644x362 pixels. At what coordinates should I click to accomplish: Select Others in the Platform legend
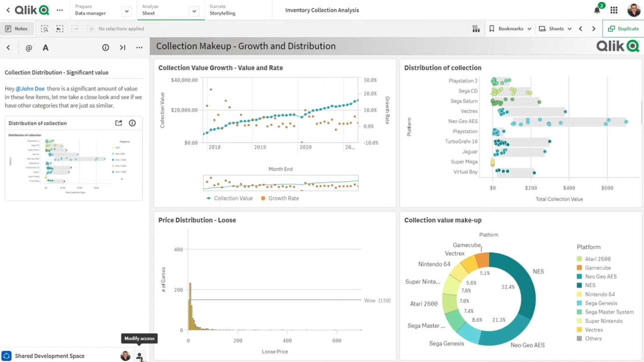(x=589, y=339)
